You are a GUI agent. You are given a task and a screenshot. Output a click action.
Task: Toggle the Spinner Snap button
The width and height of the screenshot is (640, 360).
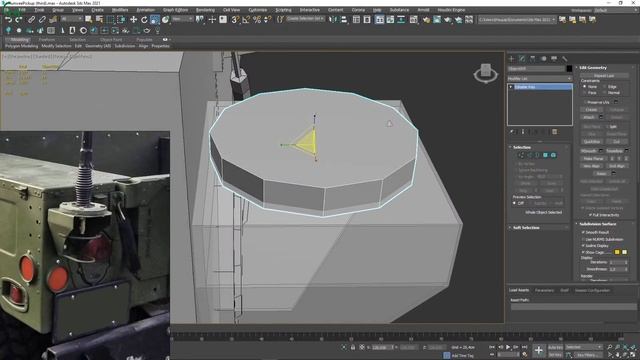point(267,20)
